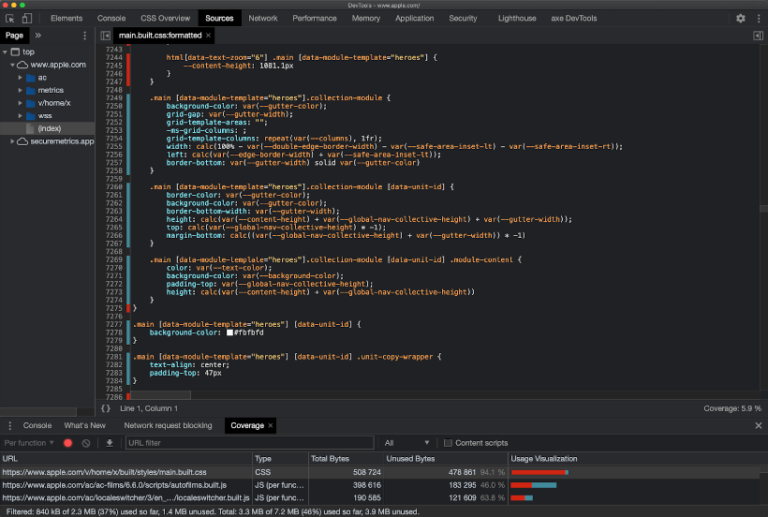Click the #fbfbfd color swatch
The width and height of the screenshot is (768, 517).
click(x=230, y=332)
